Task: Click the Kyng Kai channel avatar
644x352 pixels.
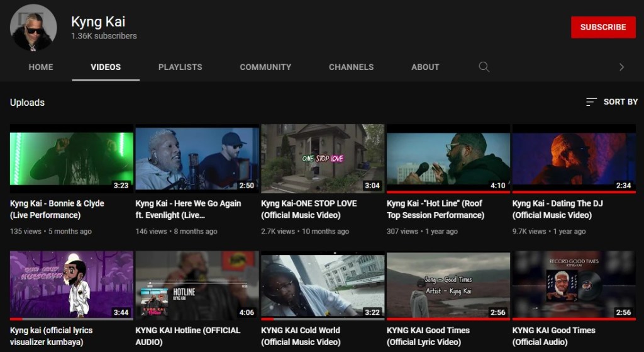Action: click(33, 28)
